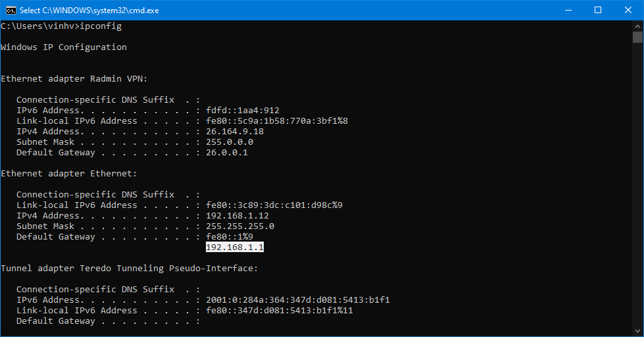Click the vertical scrollbar thumb
644x337 pixels.
click(638, 38)
